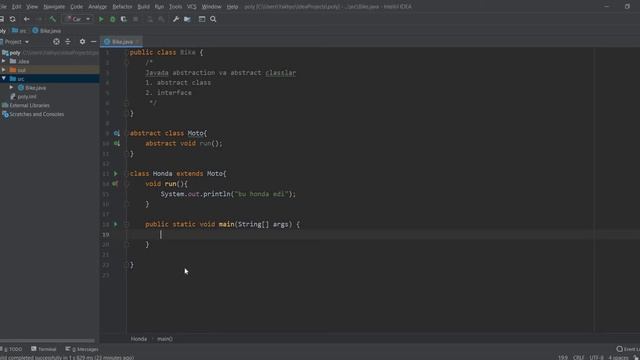The height and width of the screenshot is (360, 640).
Task: Click the UTF-8 encoding in status bar
Action: coord(596,358)
